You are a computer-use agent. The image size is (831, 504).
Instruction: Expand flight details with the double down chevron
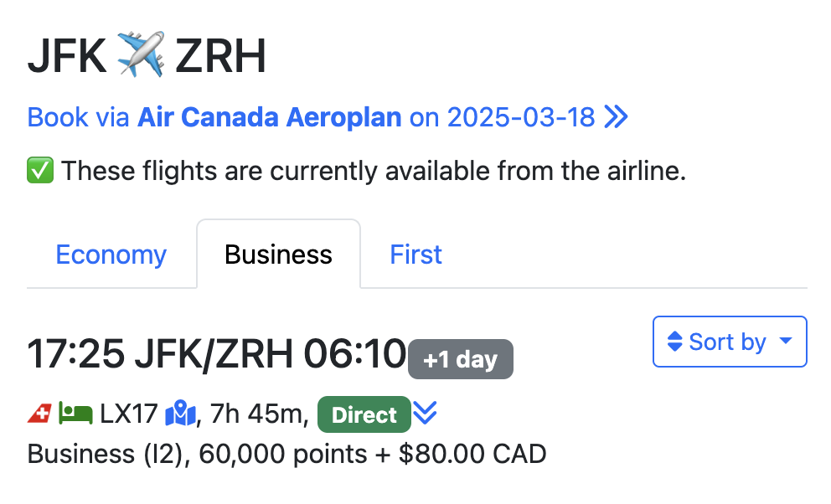426,413
